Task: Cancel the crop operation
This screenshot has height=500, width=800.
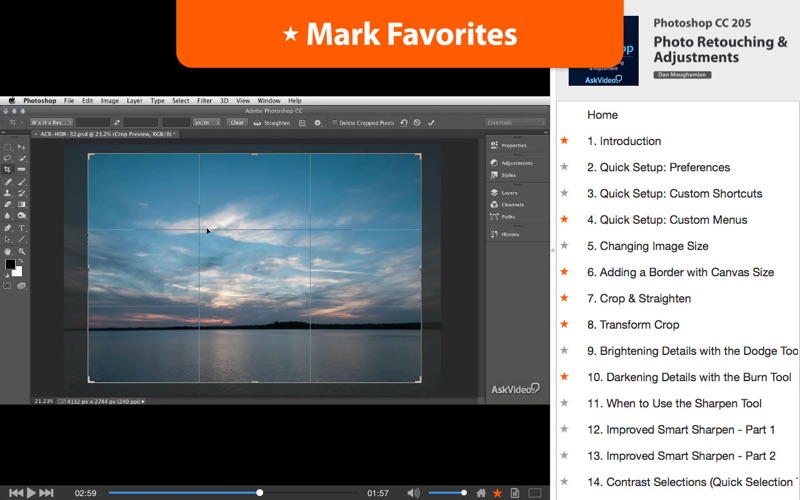Action: (x=417, y=122)
